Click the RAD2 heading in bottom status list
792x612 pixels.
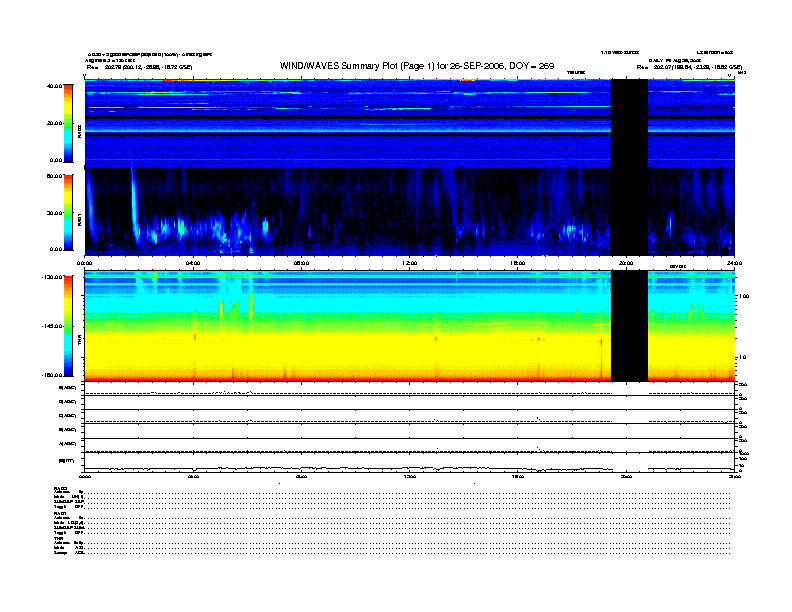[x=60, y=488]
